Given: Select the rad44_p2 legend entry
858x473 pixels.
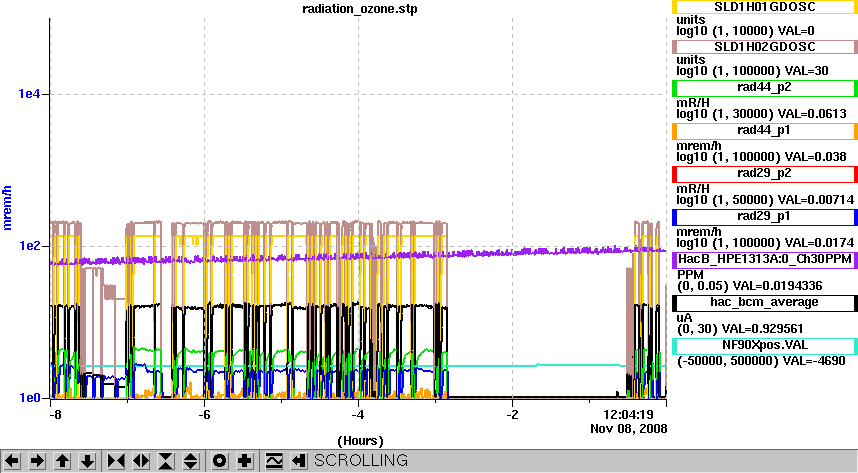Looking at the screenshot, I should point(764,88).
